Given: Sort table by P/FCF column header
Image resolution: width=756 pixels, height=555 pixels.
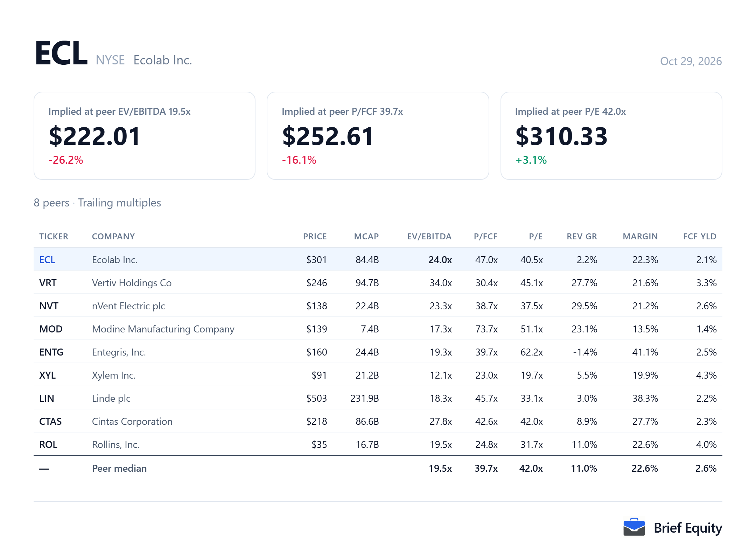Looking at the screenshot, I should pyautogui.click(x=485, y=237).
